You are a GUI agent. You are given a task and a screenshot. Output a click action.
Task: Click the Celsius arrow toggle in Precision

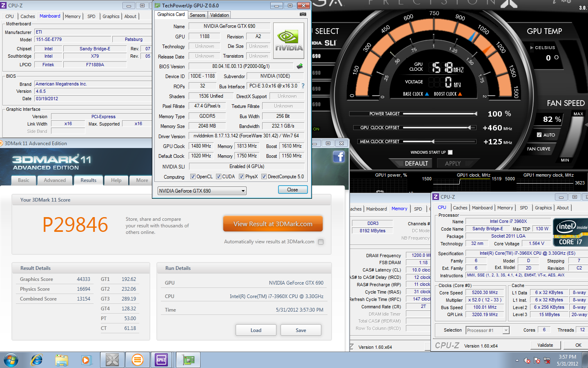pos(532,48)
